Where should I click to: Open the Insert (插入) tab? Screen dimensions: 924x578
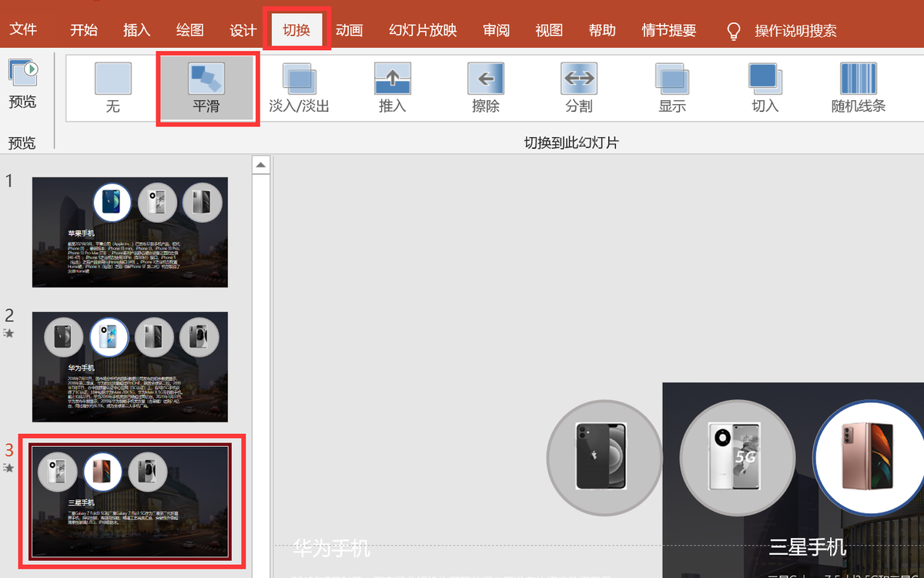point(137,31)
